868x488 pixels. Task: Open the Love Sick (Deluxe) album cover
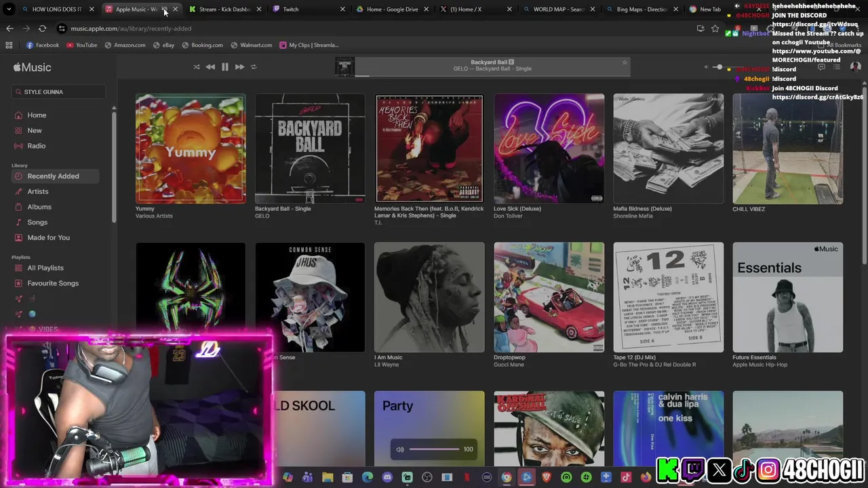tap(549, 148)
